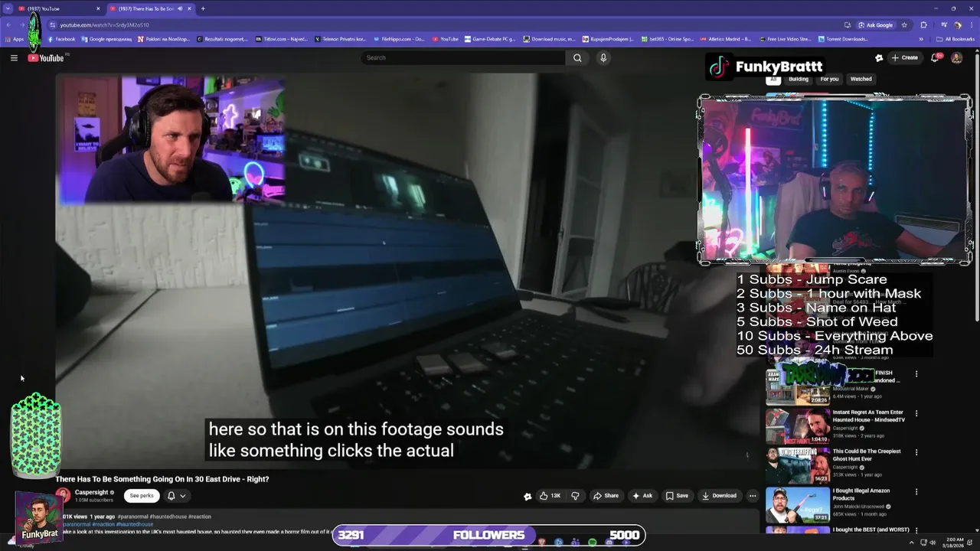This screenshot has width=980, height=551.
Task: Select the 'There Has To Be Something' tab
Action: [149, 8]
